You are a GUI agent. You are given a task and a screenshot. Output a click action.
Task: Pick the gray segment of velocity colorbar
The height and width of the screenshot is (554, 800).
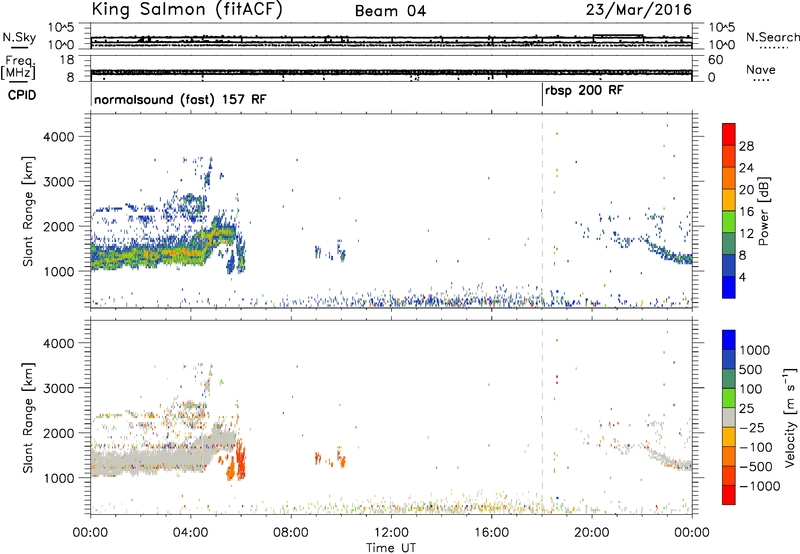point(729,417)
